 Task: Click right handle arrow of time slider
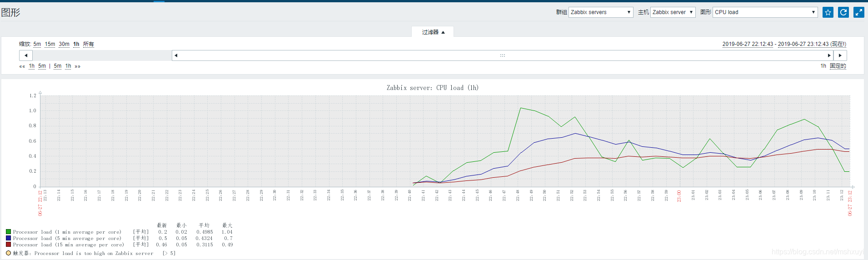[829, 55]
